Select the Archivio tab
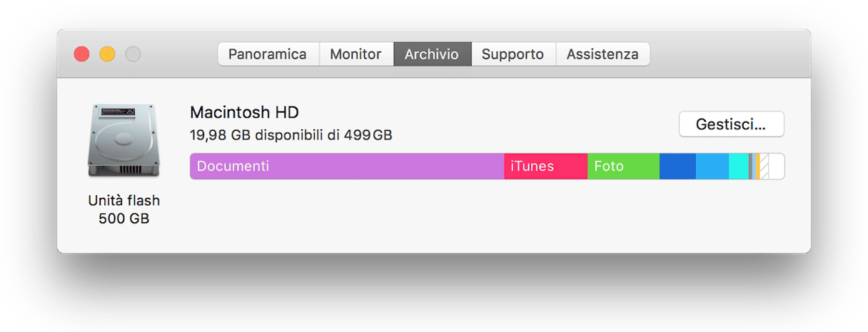 coord(431,54)
